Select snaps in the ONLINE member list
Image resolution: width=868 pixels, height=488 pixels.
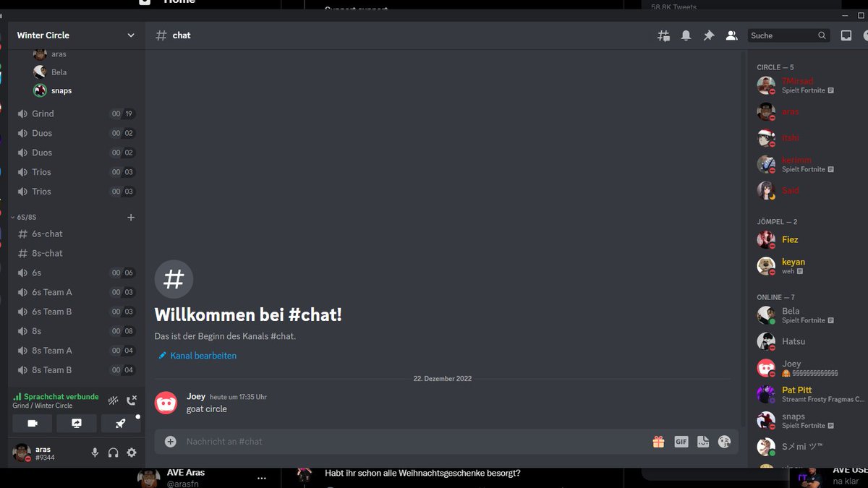[x=809, y=421]
